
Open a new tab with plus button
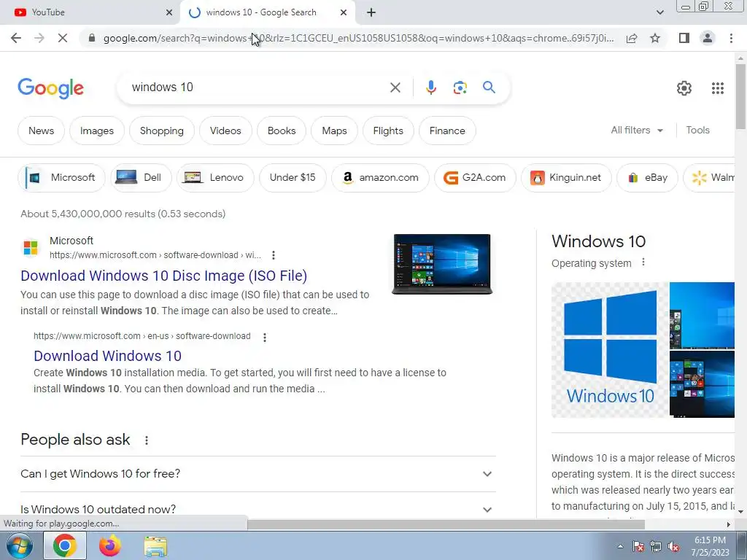[371, 12]
